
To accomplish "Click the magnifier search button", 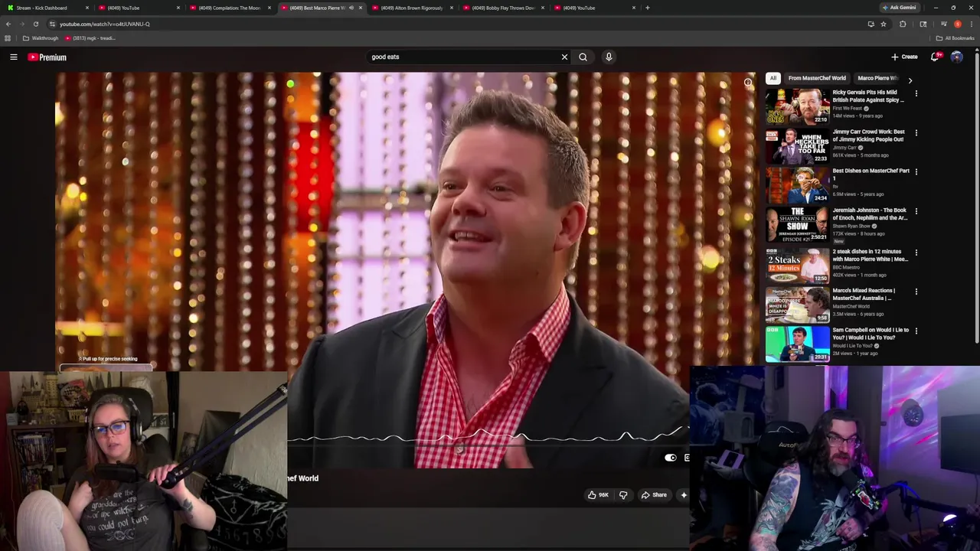I will click(583, 57).
